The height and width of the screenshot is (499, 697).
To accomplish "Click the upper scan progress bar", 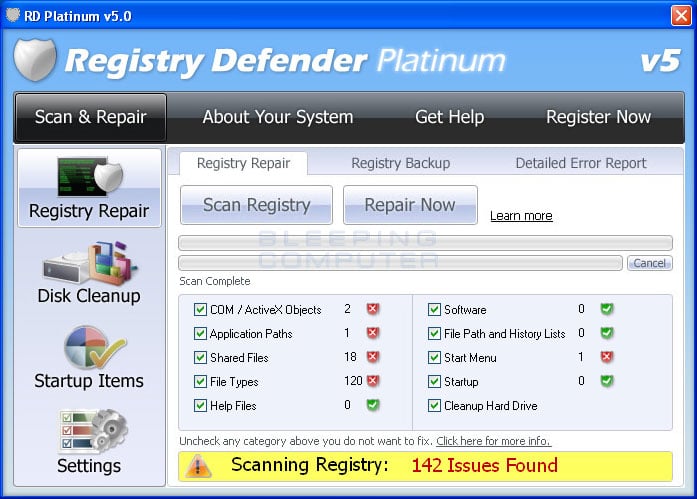I will tap(425, 243).
